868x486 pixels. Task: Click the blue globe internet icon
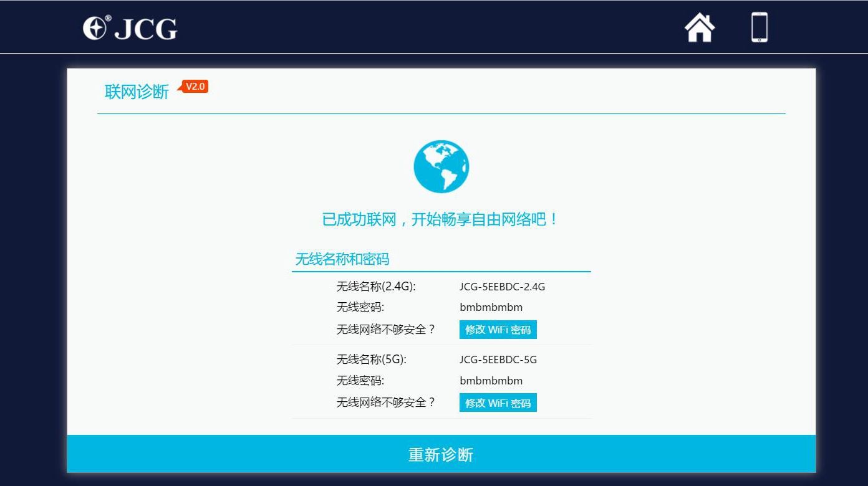click(441, 166)
